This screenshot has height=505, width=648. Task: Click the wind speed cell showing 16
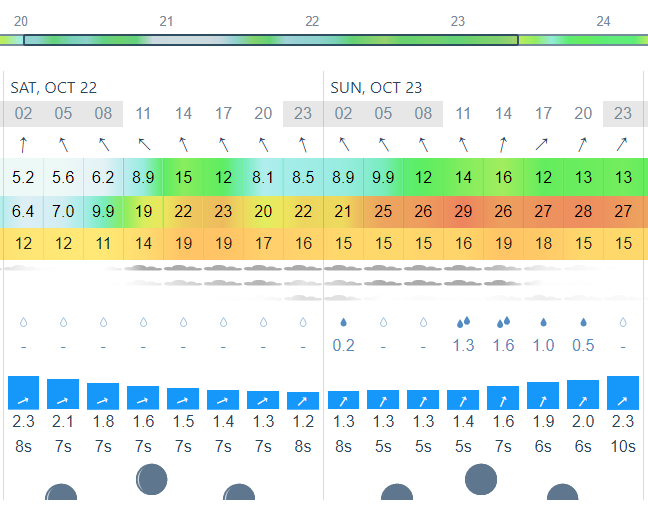tap(503, 177)
